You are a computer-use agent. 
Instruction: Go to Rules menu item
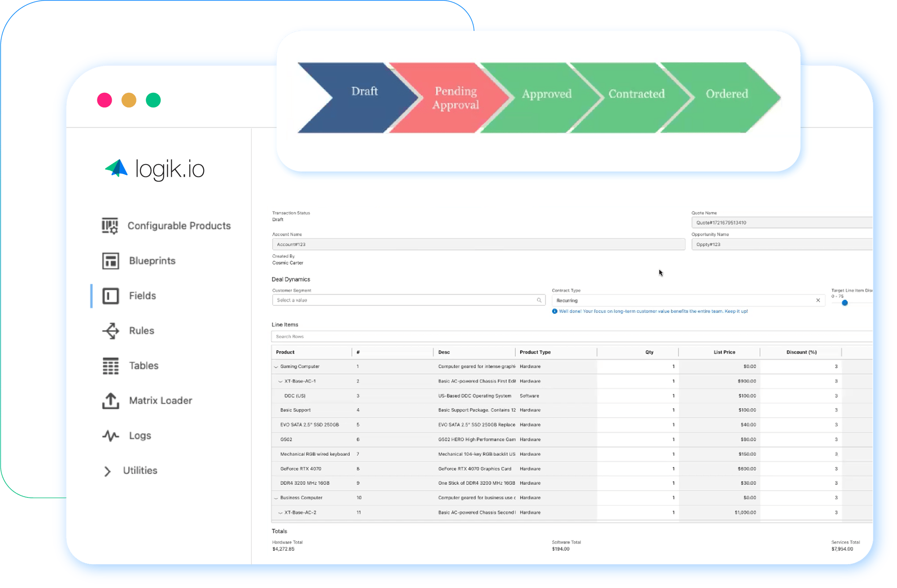[x=142, y=331]
